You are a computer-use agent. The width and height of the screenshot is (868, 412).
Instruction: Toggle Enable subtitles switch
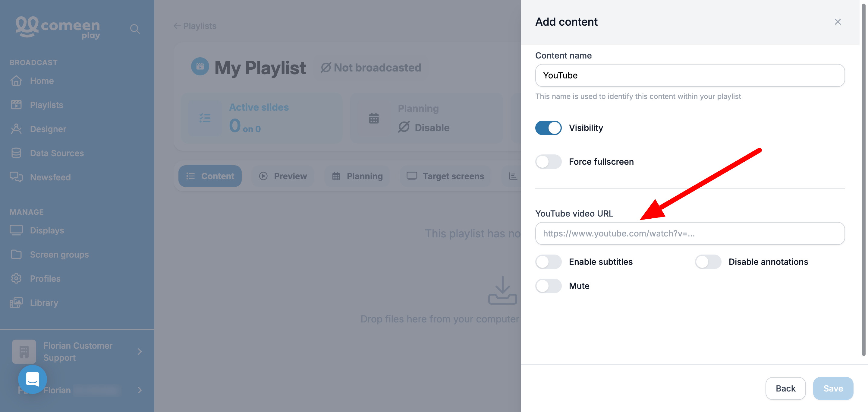click(x=548, y=261)
